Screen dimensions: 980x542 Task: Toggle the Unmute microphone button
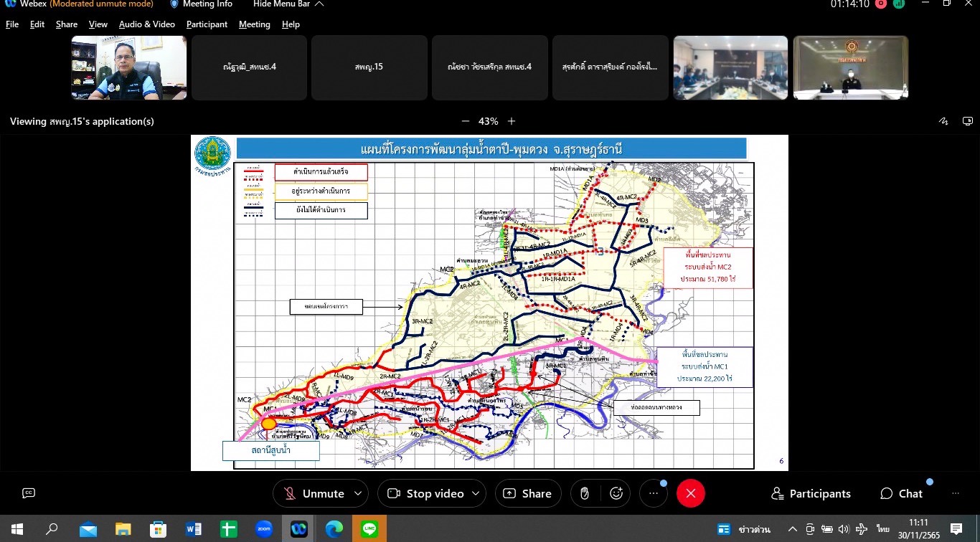(x=314, y=493)
